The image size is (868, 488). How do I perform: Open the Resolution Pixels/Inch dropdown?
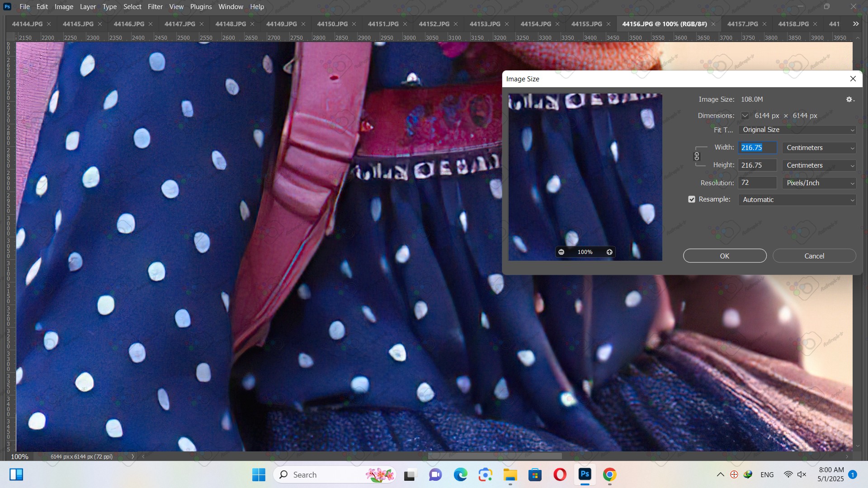819,183
